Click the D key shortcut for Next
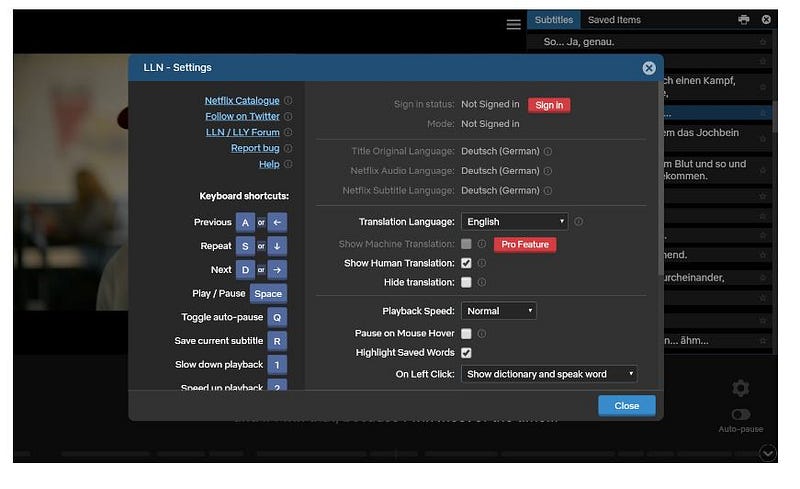The width and height of the screenshot is (800, 489). [x=245, y=270]
